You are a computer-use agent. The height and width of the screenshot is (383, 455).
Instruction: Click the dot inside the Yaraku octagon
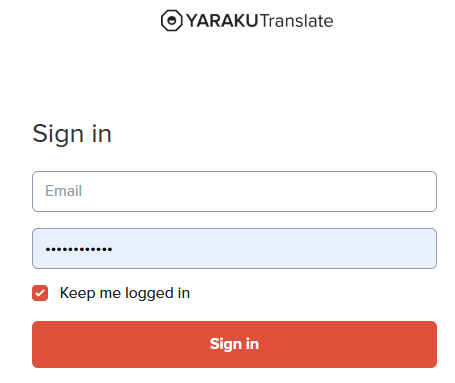(x=172, y=21)
